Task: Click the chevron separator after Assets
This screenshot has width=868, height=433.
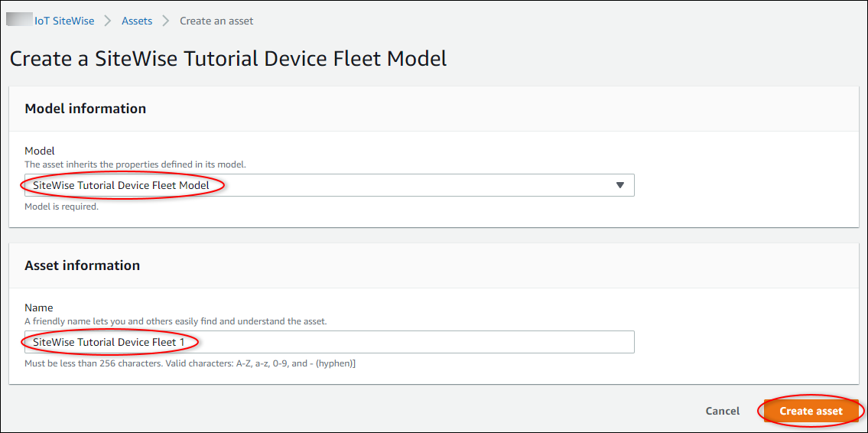Action: point(166,21)
